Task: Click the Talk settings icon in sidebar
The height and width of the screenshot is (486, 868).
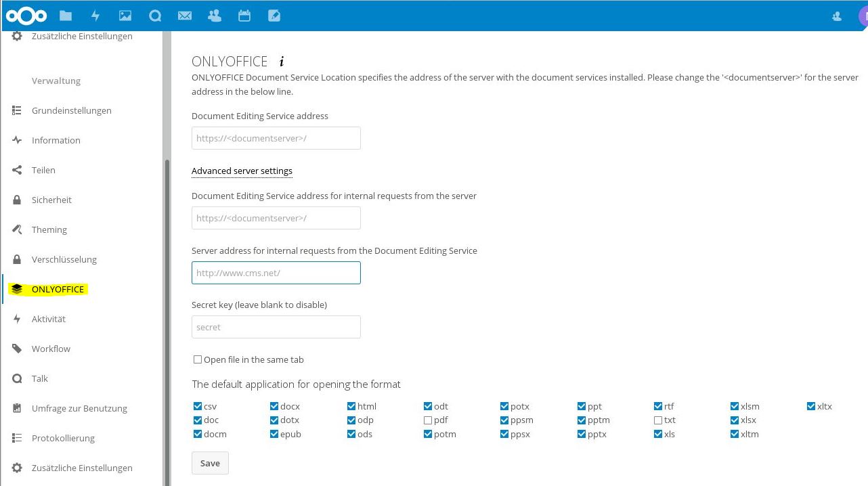Action: tap(17, 378)
